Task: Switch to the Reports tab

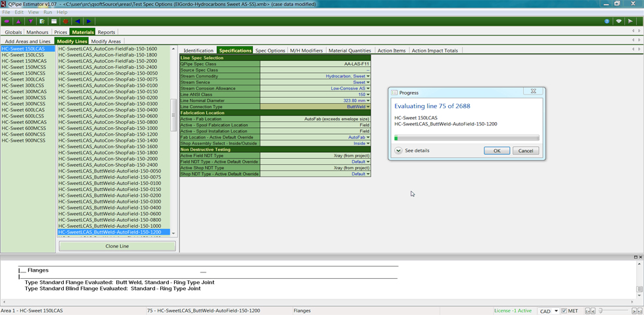Action: coord(106,32)
